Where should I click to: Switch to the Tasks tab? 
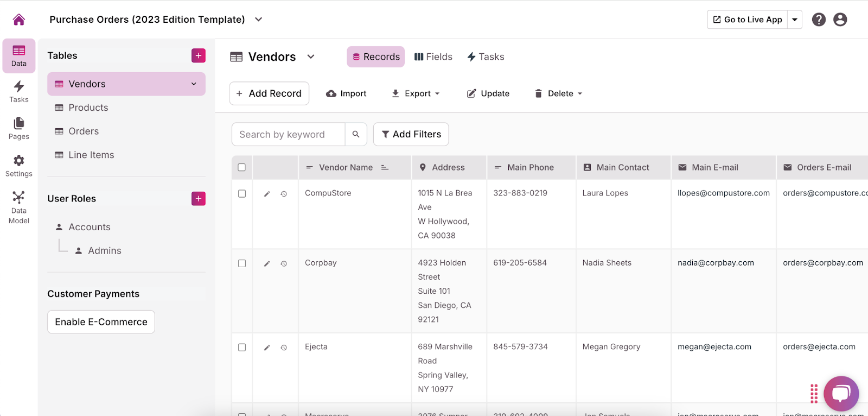click(x=486, y=57)
